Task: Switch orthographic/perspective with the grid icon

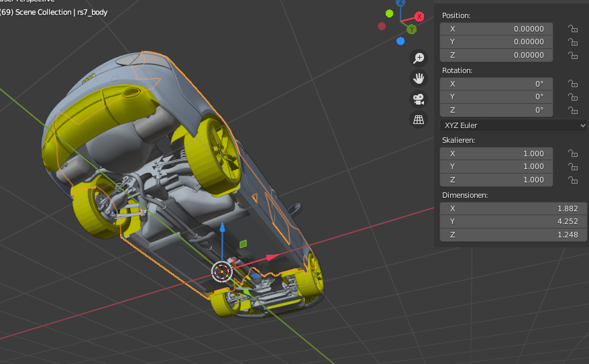Action: [419, 120]
